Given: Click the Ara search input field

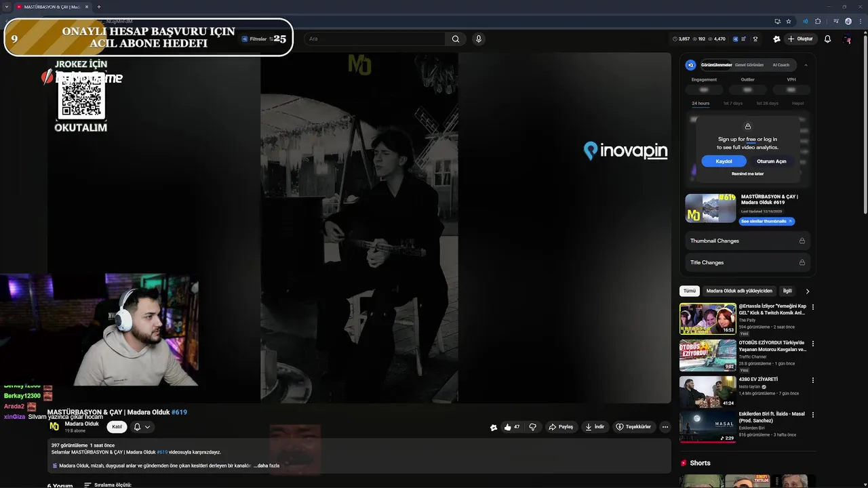Looking at the screenshot, I should point(375,39).
